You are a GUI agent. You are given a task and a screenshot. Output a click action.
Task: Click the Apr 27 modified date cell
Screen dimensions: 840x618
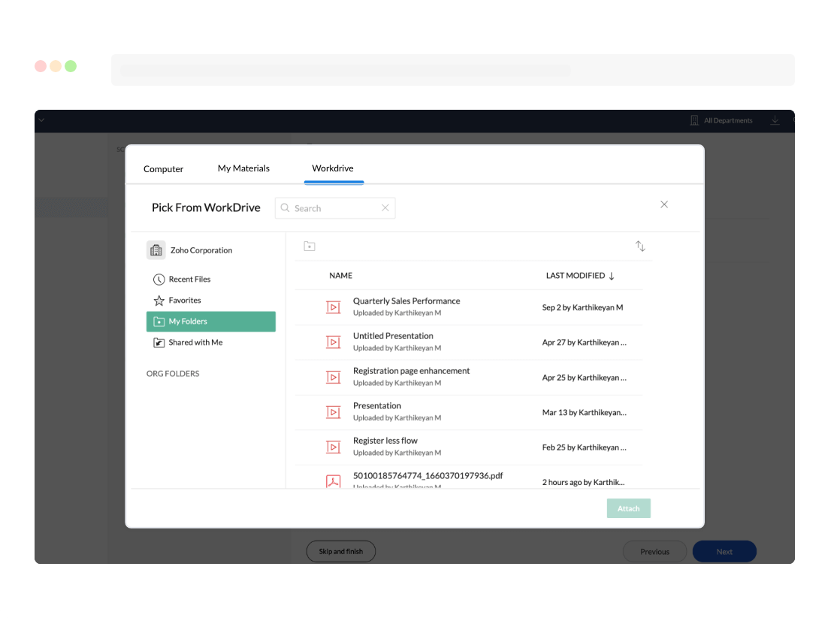pos(584,343)
